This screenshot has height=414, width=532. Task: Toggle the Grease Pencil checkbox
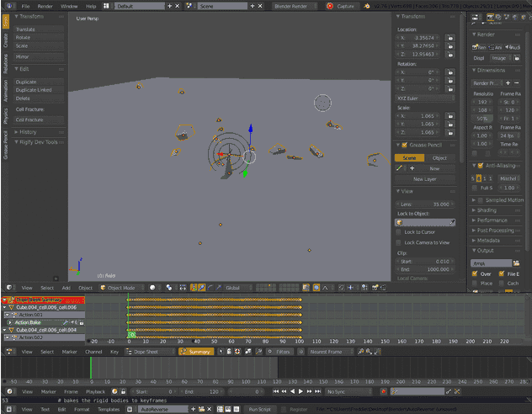click(404, 145)
